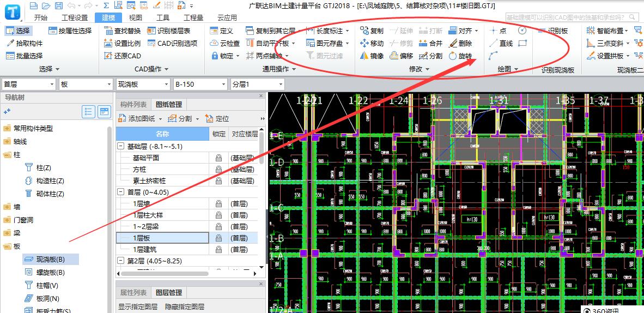Click 按属性选择 select by property tool
Image resolution: width=644 pixels, height=313 pixels.
tap(70, 31)
